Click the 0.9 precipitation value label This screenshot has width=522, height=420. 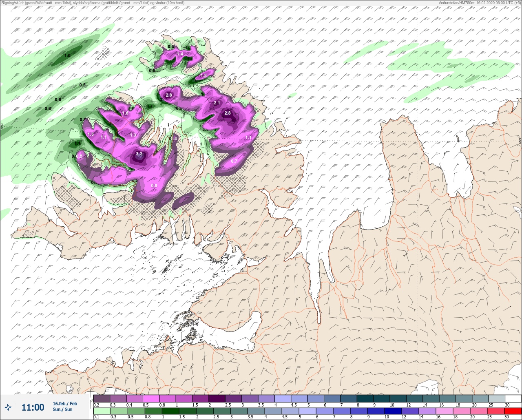[x=154, y=186]
